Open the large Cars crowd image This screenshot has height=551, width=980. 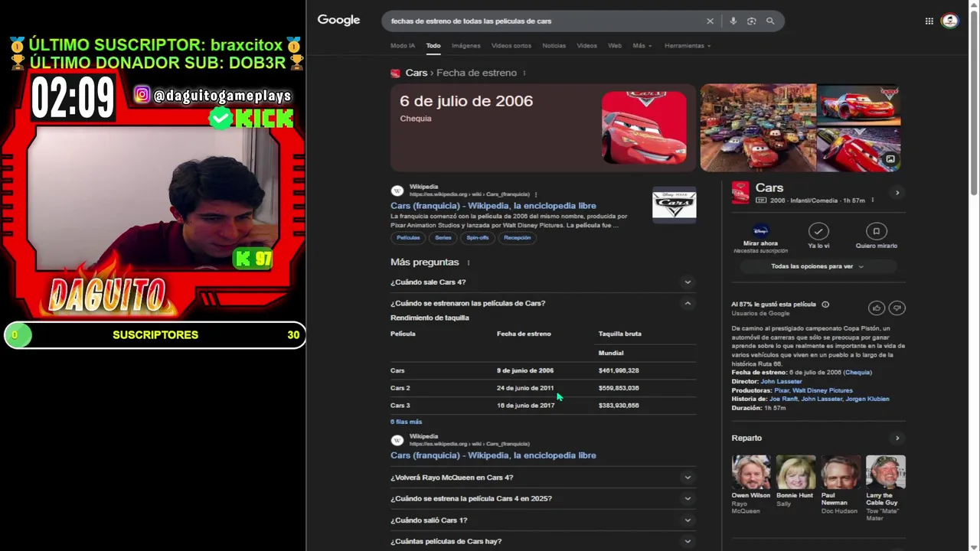coord(758,127)
